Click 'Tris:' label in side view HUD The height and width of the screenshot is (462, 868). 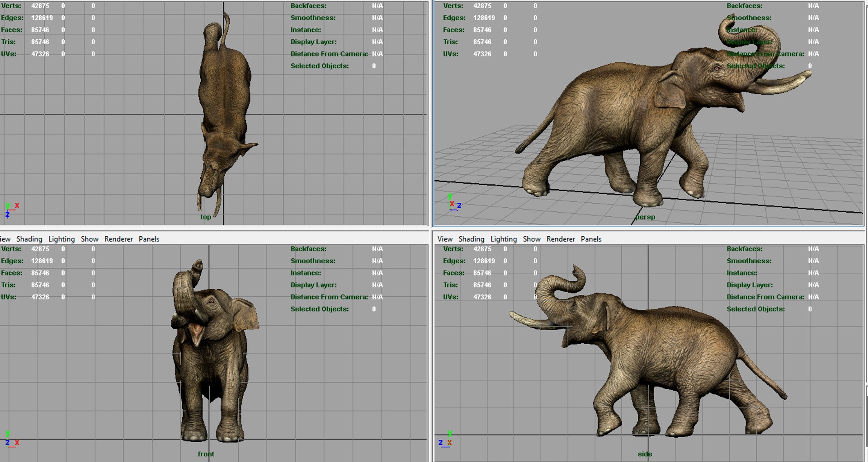pos(450,285)
